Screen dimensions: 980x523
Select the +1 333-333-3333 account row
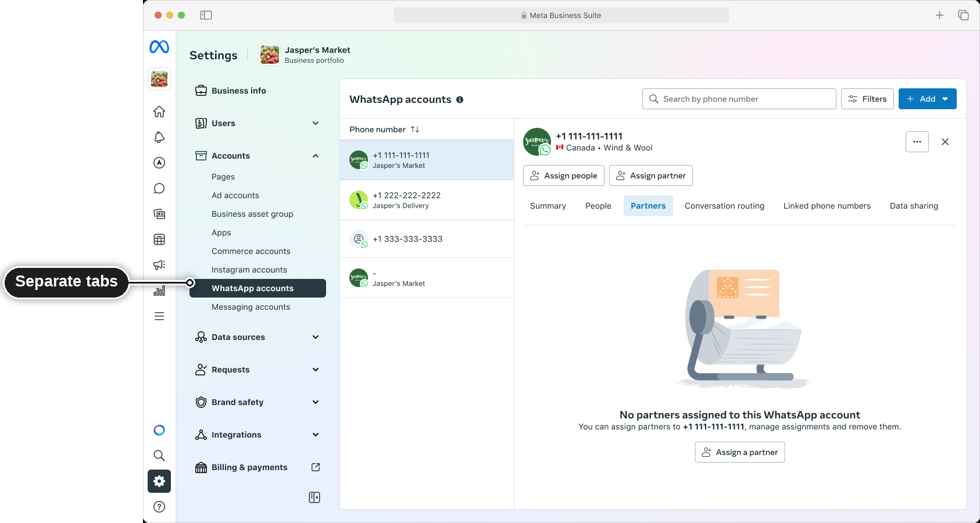point(427,239)
